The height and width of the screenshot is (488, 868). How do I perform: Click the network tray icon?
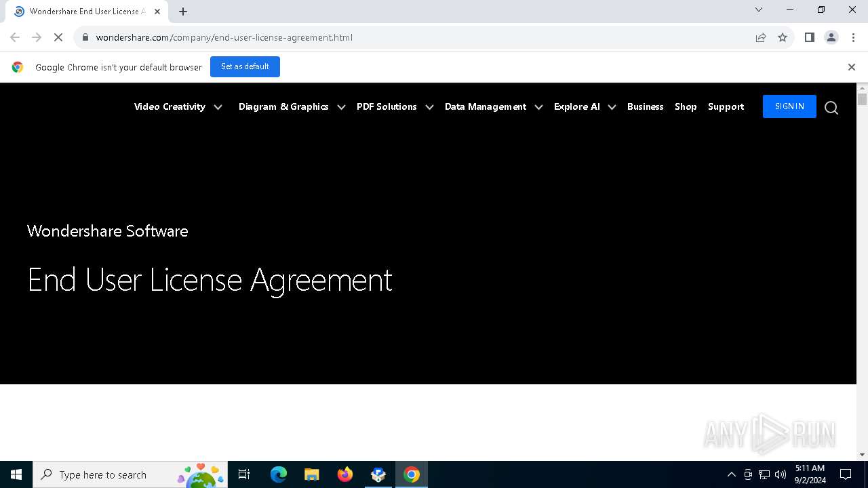(764, 474)
